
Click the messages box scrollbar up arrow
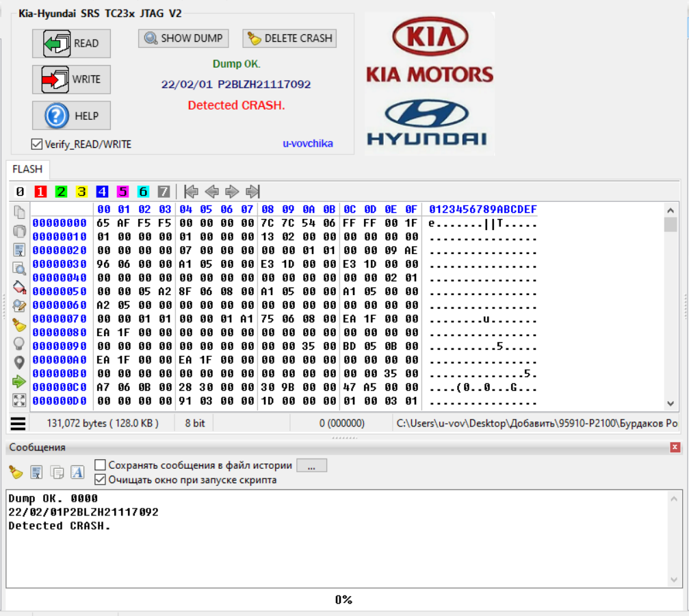coord(674,498)
